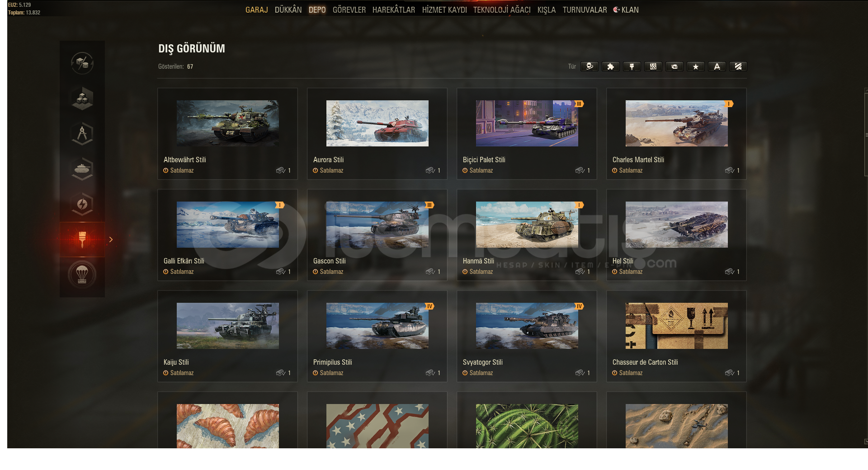Image resolution: width=868 pixels, height=470 pixels.
Task: Toggle the star emblem filter
Action: pyautogui.click(x=696, y=66)
